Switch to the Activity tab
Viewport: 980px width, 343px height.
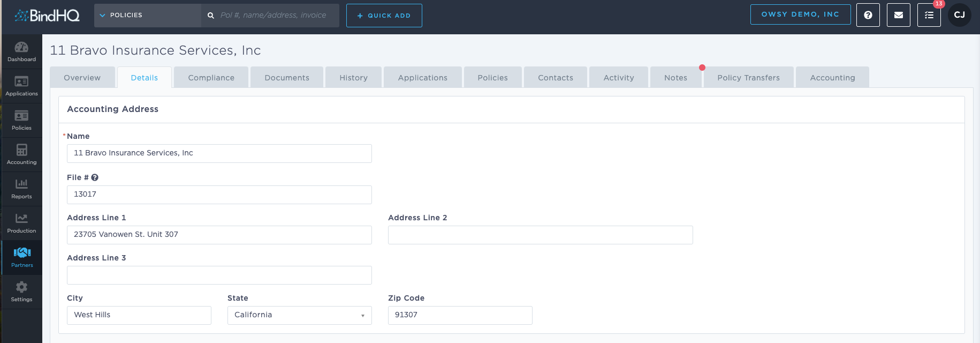click(619, 77)
